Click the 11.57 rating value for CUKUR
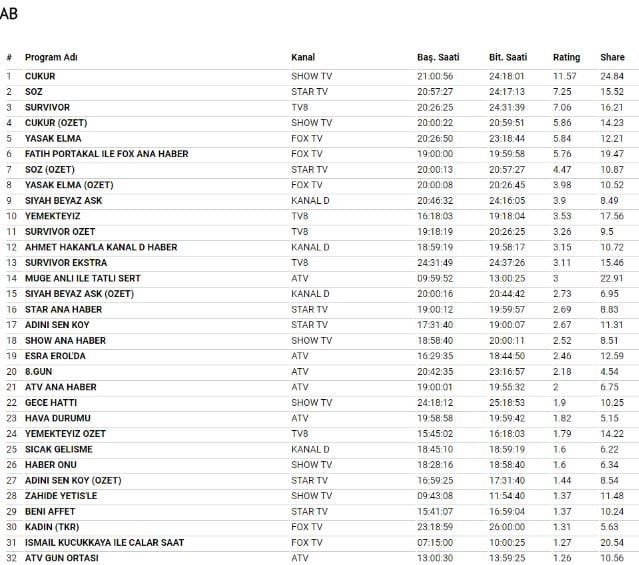The image size is (639, 565). pos(565,76)
